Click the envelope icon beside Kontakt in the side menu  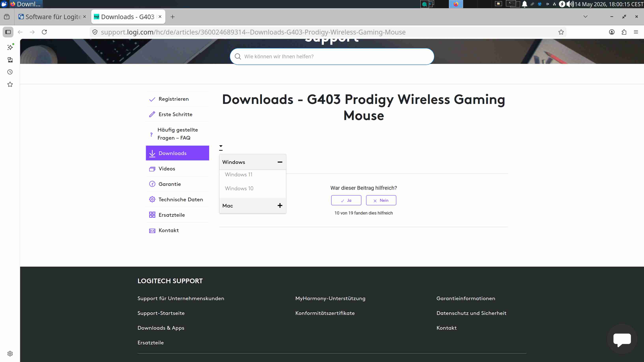click(x=152, y=231)
